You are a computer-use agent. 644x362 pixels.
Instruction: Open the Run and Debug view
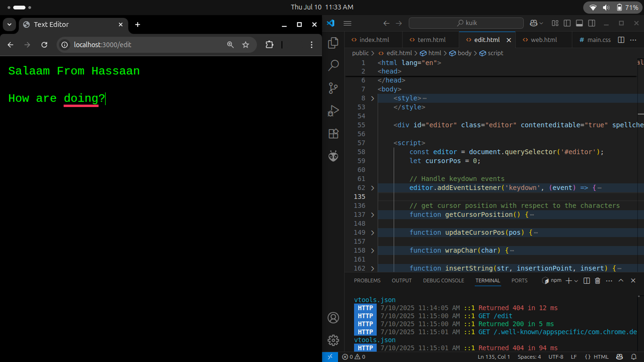click(333, 111)
